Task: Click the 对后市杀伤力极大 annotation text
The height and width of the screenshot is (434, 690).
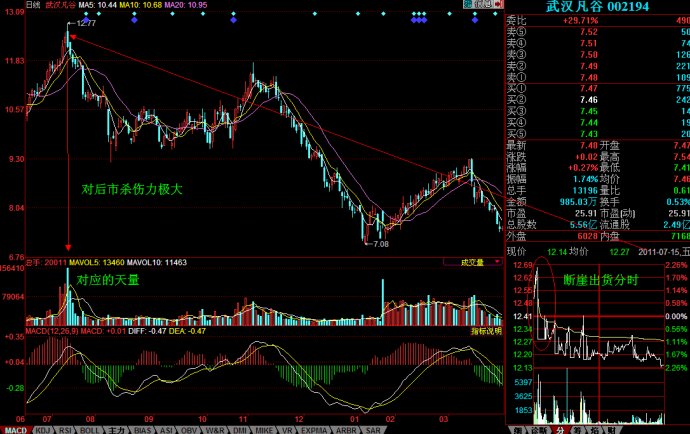Action: point(132,189)
